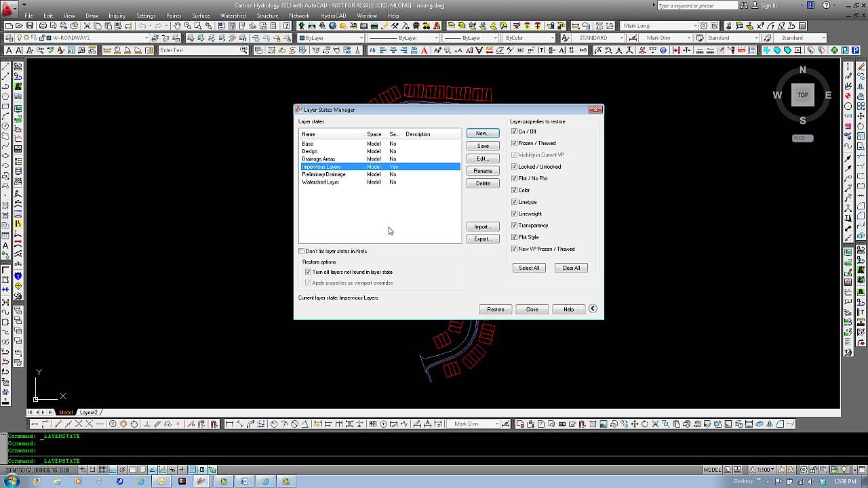Click the Cut scissors icon
Image resolution: width=868 pixels, height=488 pixels.
click(x=87, y=26)
